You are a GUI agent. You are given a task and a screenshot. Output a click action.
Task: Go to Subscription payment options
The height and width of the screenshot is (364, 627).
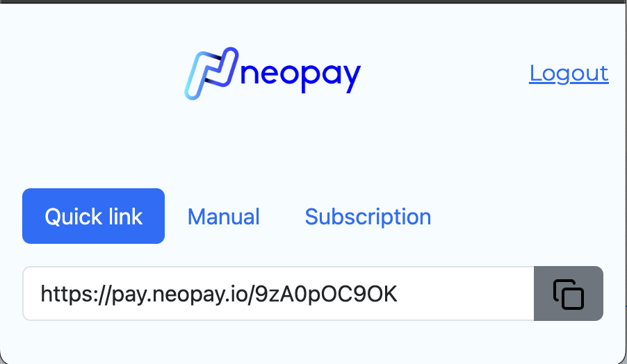368,216
